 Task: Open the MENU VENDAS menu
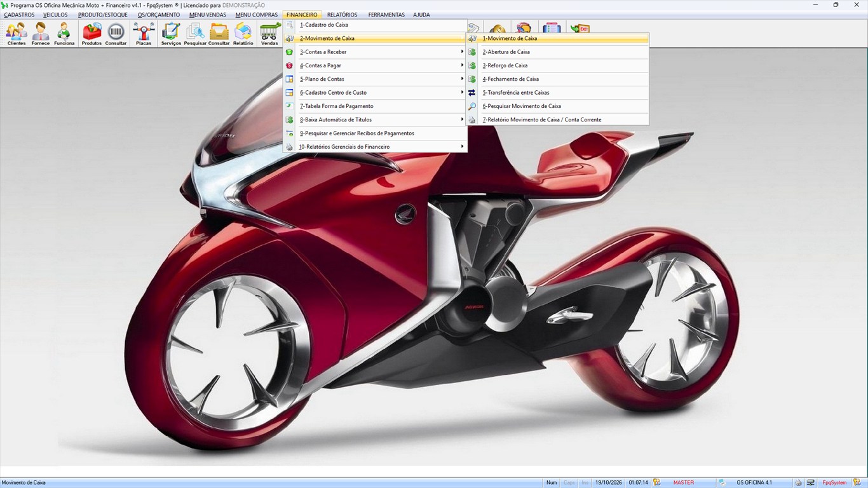[x=208, y=15]
